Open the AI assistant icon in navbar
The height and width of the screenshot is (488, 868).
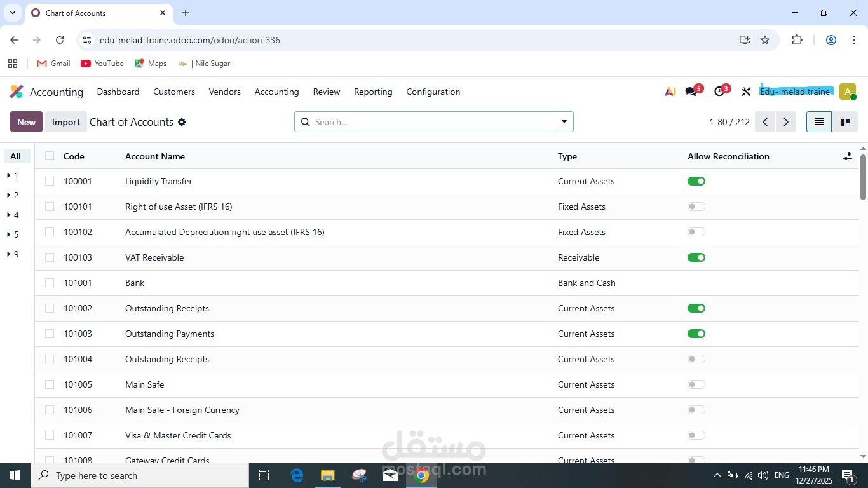click(x=670, y=91)
